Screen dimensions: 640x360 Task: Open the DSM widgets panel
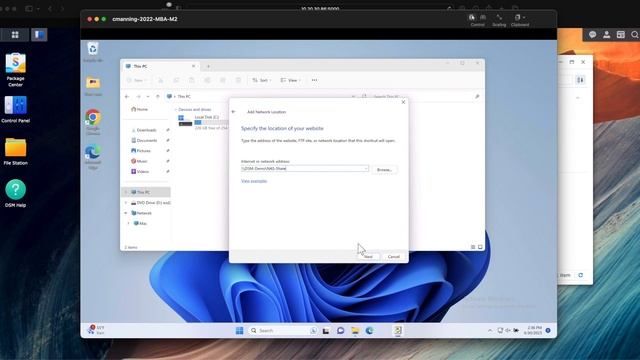(620, 35)
